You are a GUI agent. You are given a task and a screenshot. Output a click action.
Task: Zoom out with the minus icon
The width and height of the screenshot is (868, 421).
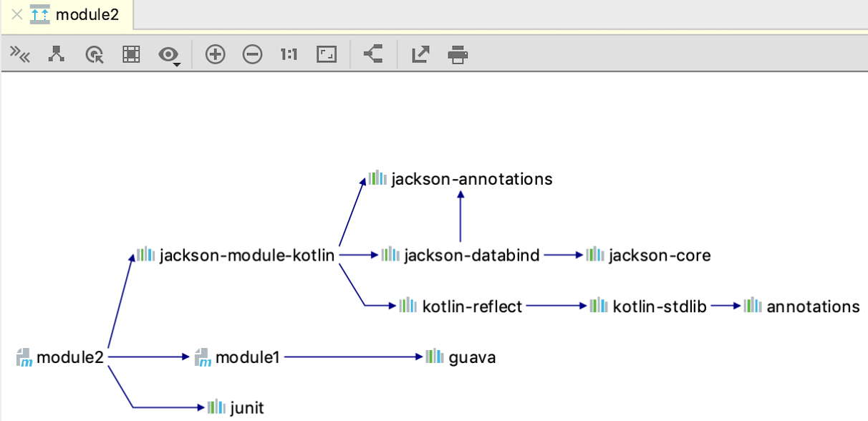click(253, 54)
